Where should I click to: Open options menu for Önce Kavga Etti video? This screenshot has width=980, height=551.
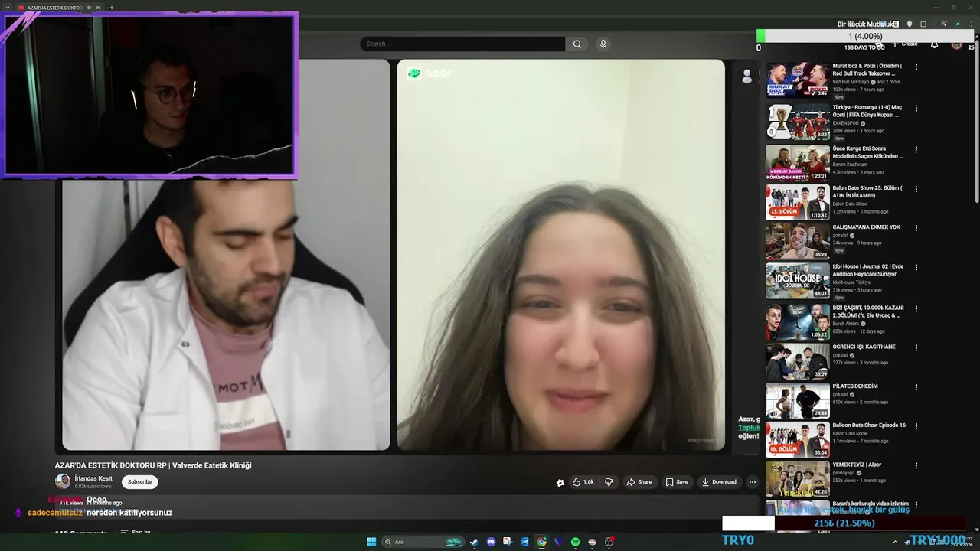[916, 149]
